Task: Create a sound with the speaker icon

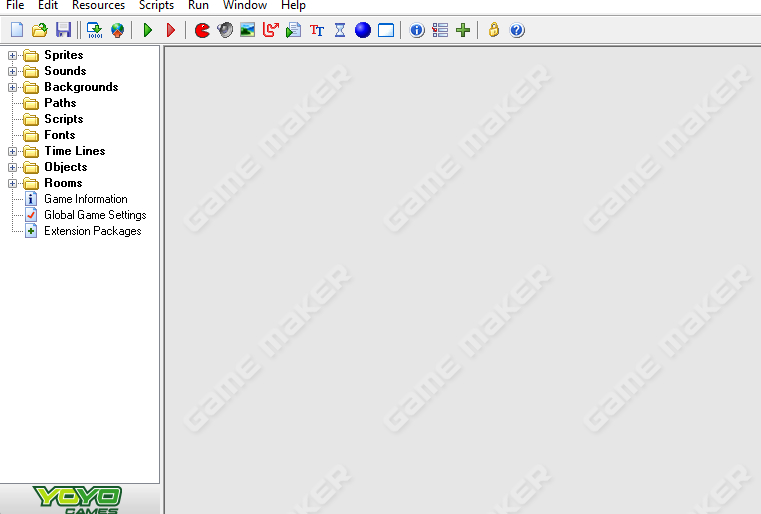Action: [225, 30]
